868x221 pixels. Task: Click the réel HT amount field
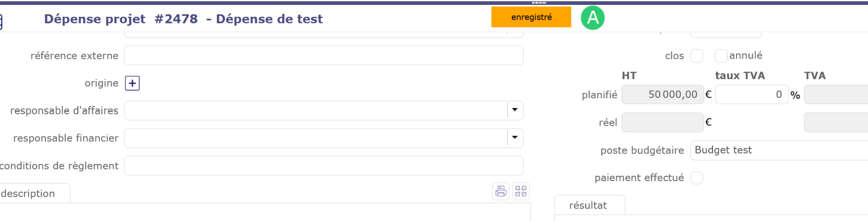point(662,122)
